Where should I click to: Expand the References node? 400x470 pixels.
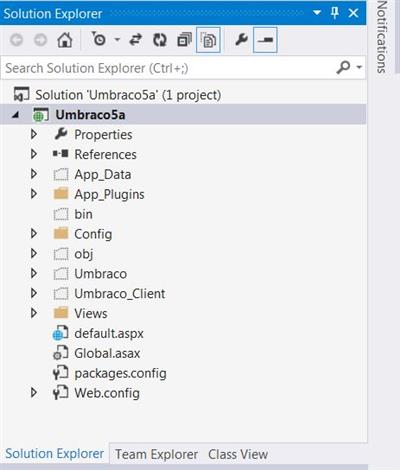point(34,154)
